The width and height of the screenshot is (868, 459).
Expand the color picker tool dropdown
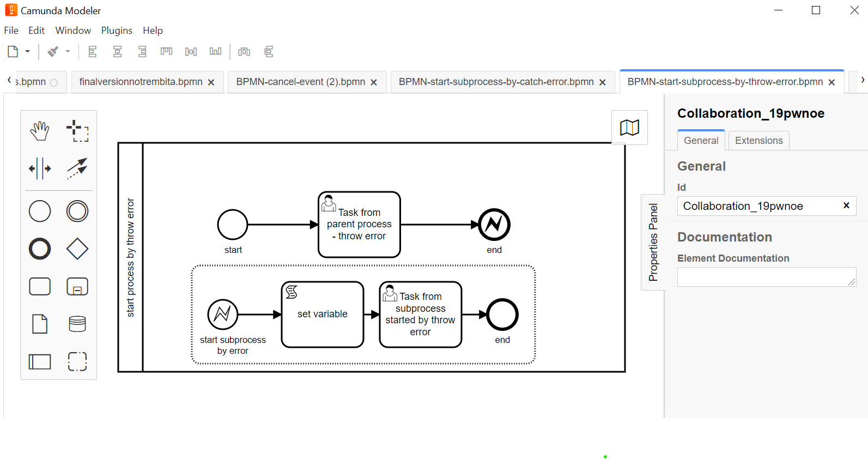(68, 52)
